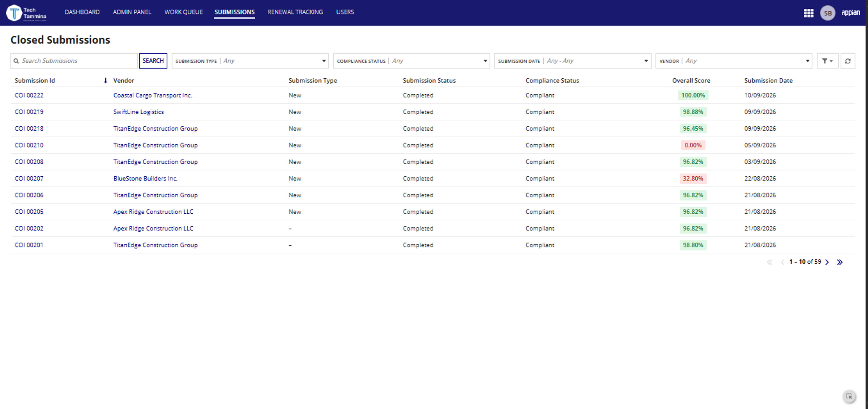The image size is (868, 409).
Task: Sort by the Vendor column header
Action: [x=123, y=80]
